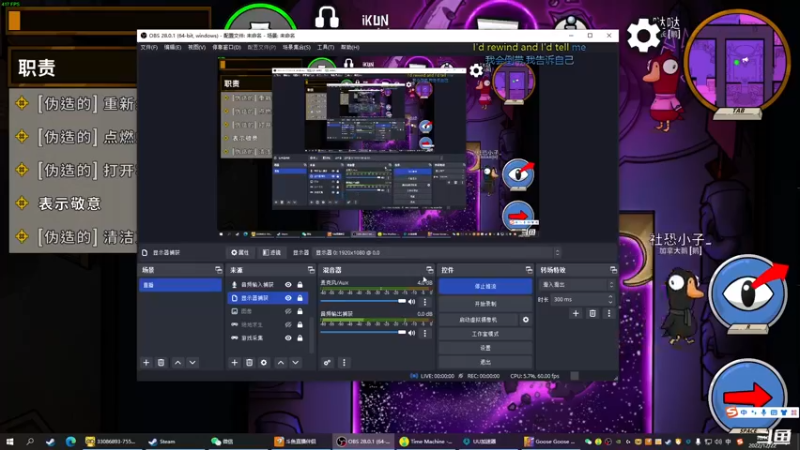Open Steam from the Windows taskbar

point(166,441)
